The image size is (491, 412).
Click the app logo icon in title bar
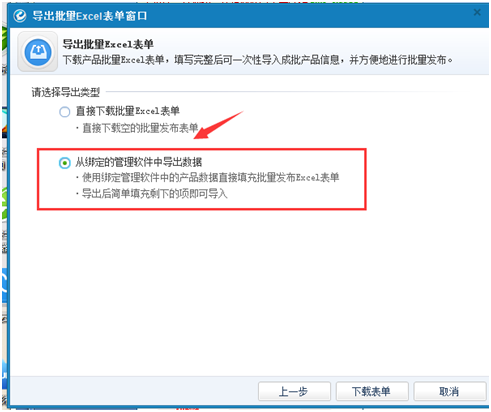click(20, 16)
